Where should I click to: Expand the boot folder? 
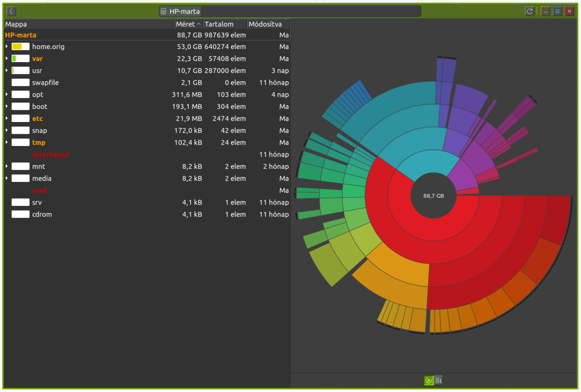tap(7, 107)
